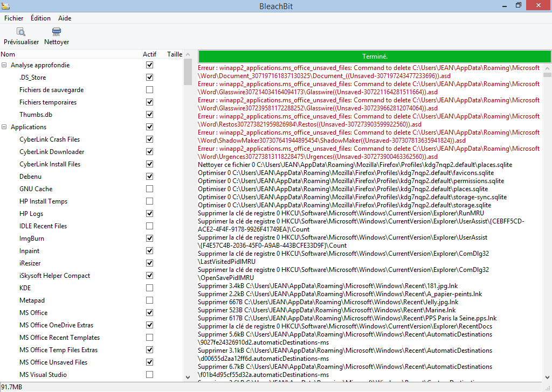Disable the CyberLink Downloader checkbox
Image resolution: width=552 pixels, height=392 pixels.
click(x=149, y=151)
